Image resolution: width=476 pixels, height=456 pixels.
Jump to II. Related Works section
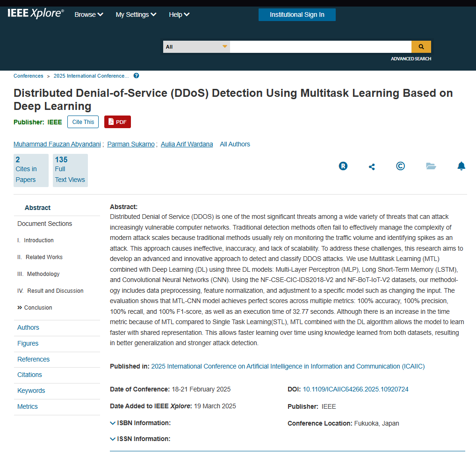click(40, 257)
